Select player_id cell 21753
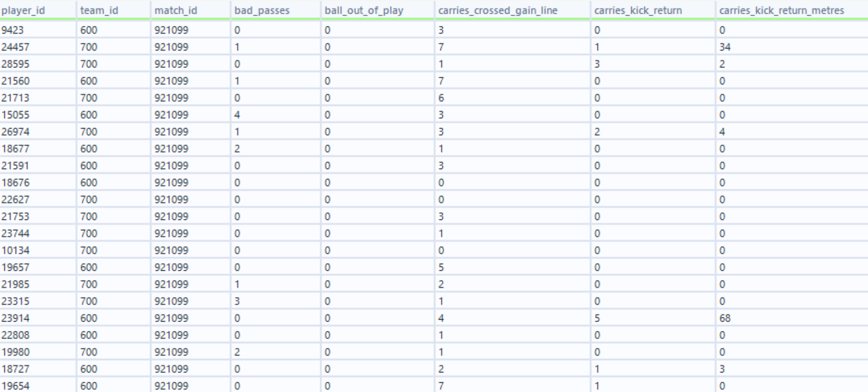This screenshot has height=392, width=868. (38, 217)
